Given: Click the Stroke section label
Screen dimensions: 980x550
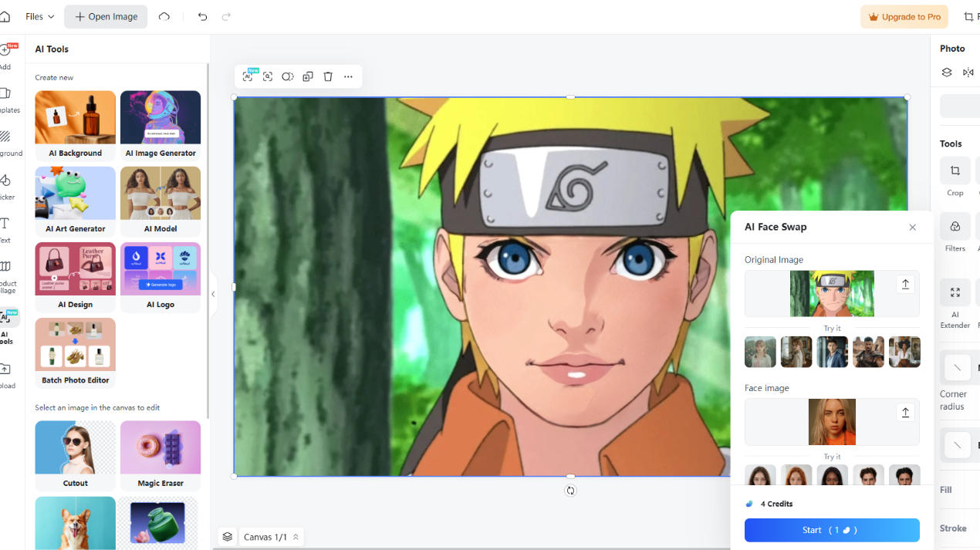Looking at the screenshot, I should point(953,528).
